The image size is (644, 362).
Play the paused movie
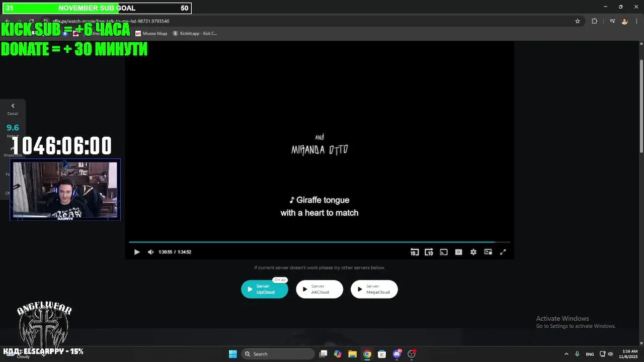[x=137, y=252]
